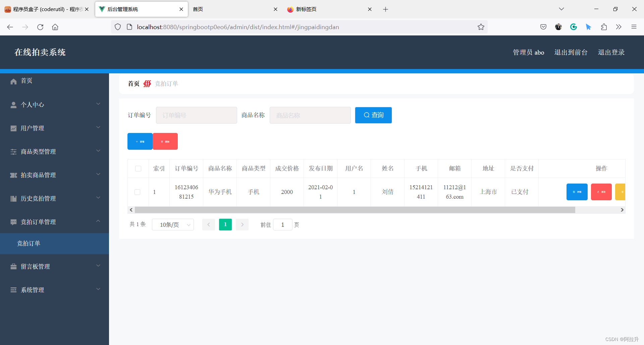
Task: Click the green page 1 pagination button
Action: [x=225, y=225]
